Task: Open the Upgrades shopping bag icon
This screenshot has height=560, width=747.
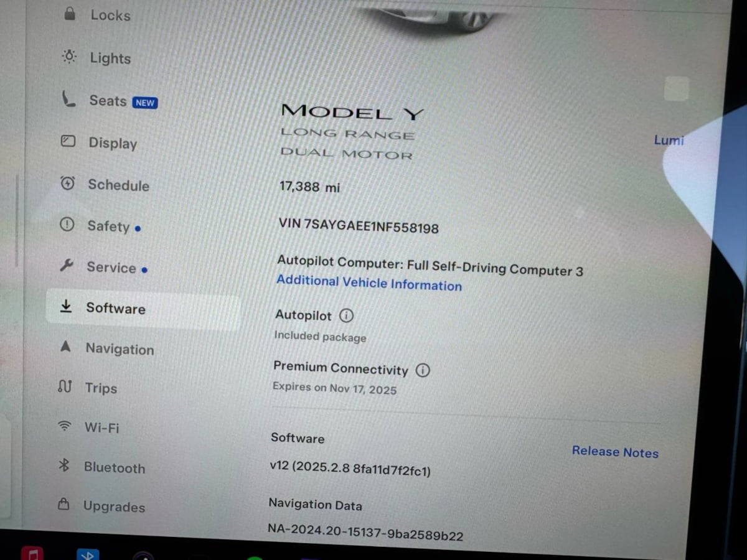Action: (63, 505)
